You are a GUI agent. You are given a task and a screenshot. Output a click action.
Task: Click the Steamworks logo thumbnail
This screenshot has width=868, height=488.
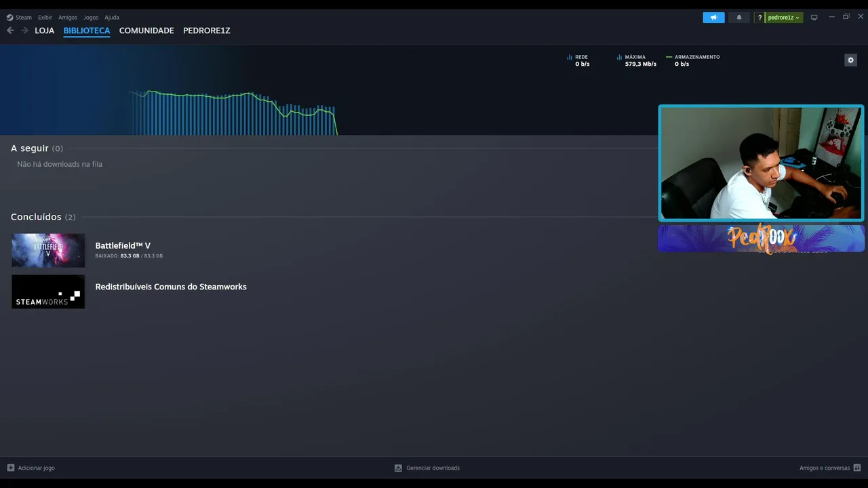click(48, 291)
